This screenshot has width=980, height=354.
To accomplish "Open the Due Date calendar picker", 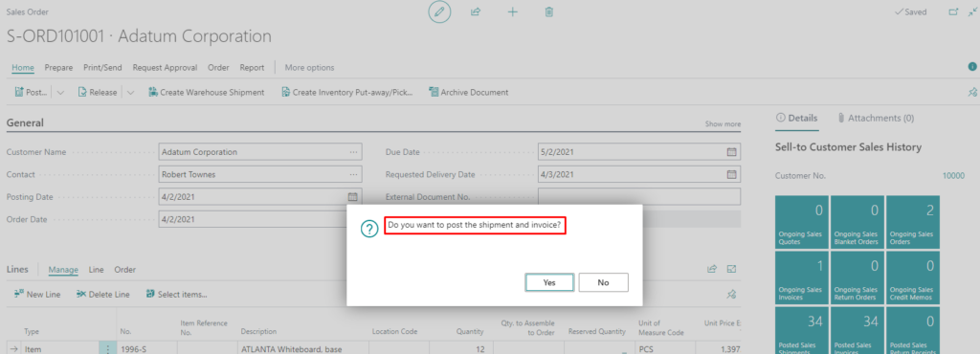I will [732, 152].
